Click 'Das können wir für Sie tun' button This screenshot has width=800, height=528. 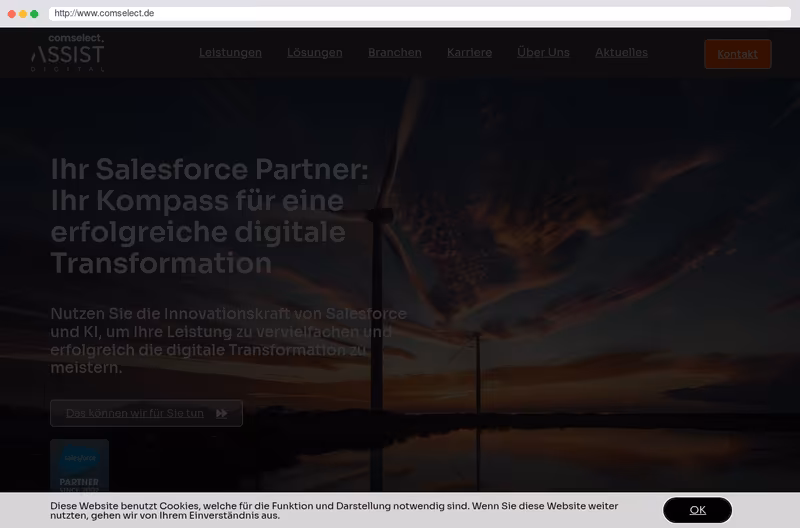(146, 413)
